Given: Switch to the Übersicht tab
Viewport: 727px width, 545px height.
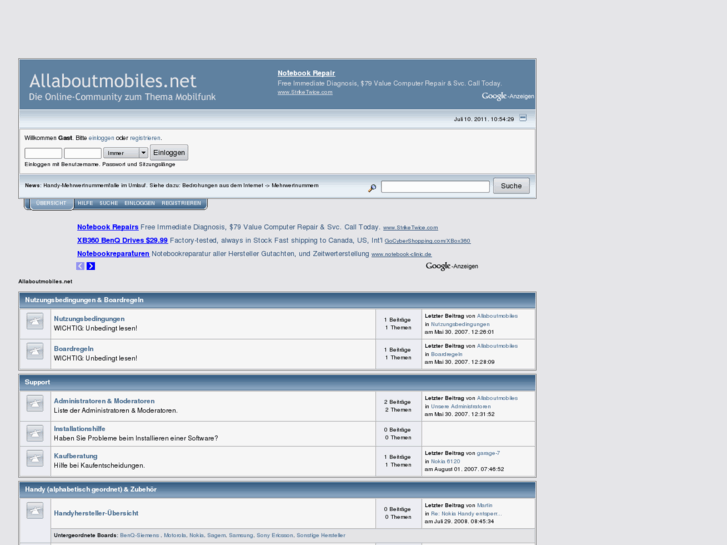Looking at the screenshot, I should 51,203.
